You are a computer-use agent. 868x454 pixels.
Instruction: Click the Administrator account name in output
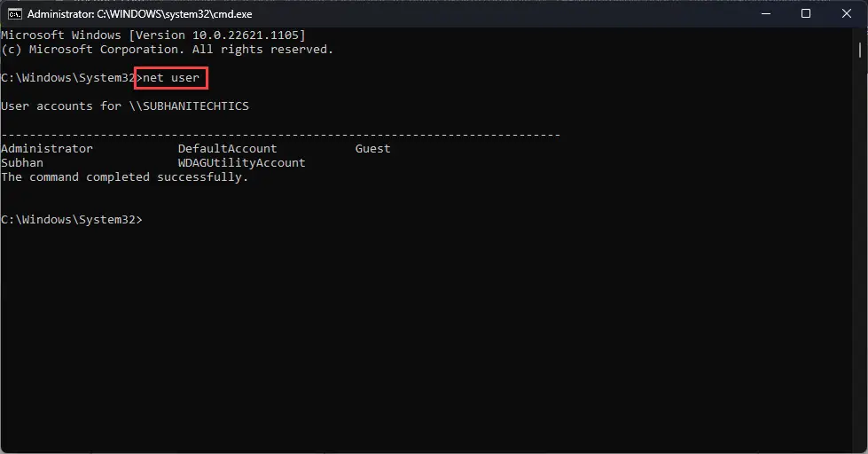tap(46, 148)
